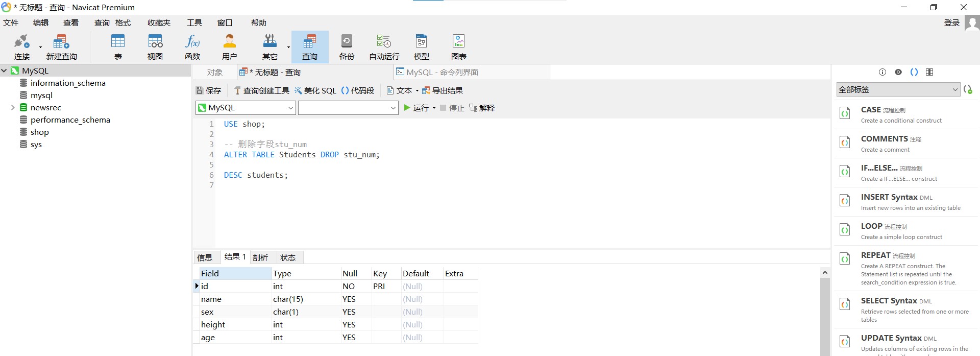Click the 停止 (Stop) button
Viewport: 980px width, 356px height.
[452, 108]
